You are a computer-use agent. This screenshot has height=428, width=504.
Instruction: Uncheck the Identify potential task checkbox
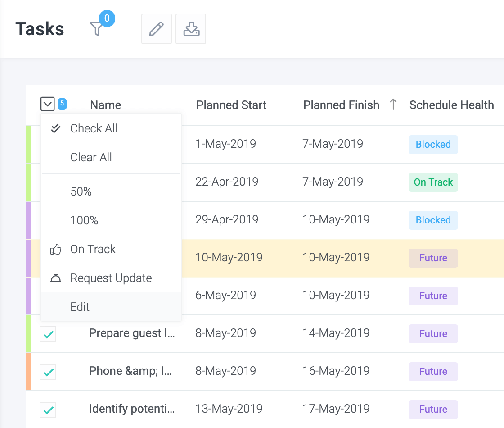pyautogui.click(x=48, y=410)
